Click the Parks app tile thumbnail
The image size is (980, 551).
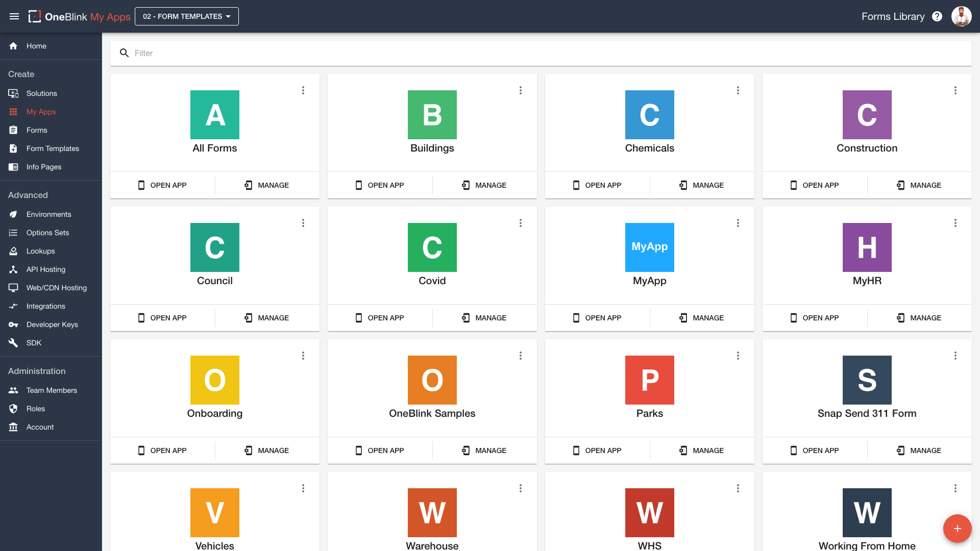tap(649, 380)
